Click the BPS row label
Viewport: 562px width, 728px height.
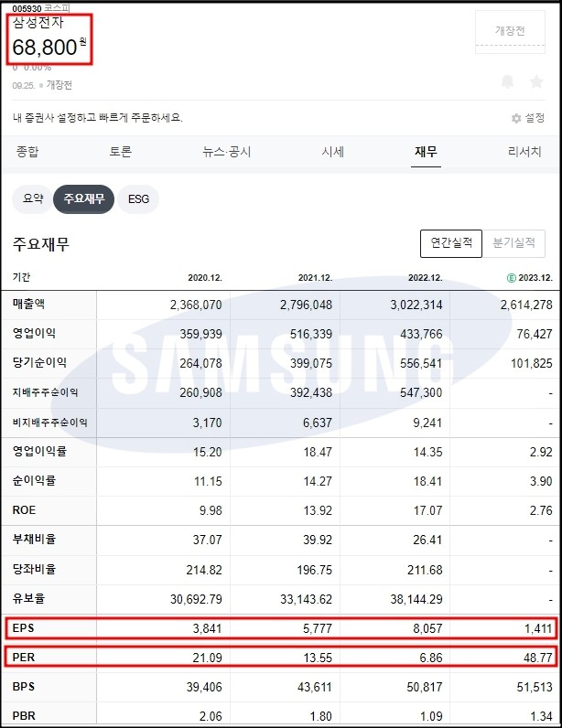click(x=24, y=687)
